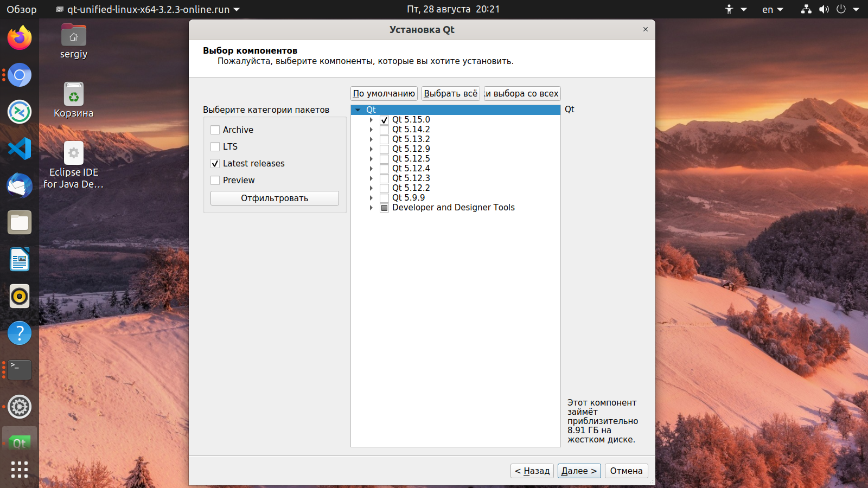Expand the Qt 5.15.0 node
The image size is (868, 488).
371,120
